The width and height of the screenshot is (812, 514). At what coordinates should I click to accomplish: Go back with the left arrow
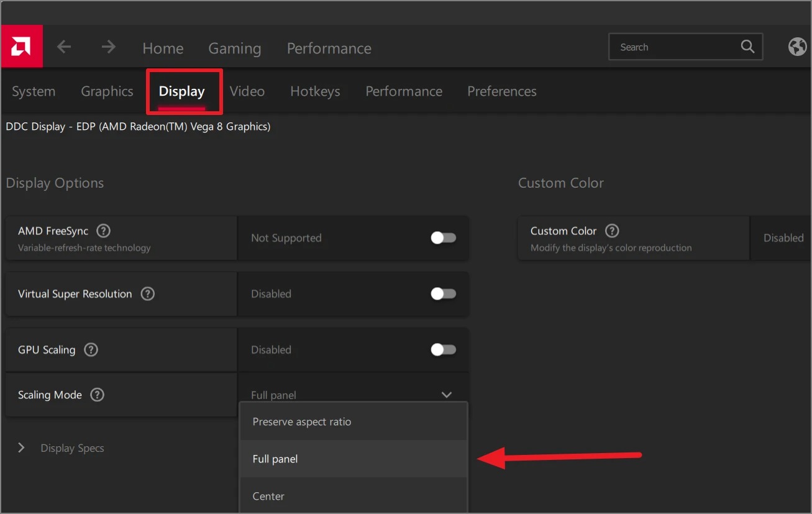click(64, 47)
